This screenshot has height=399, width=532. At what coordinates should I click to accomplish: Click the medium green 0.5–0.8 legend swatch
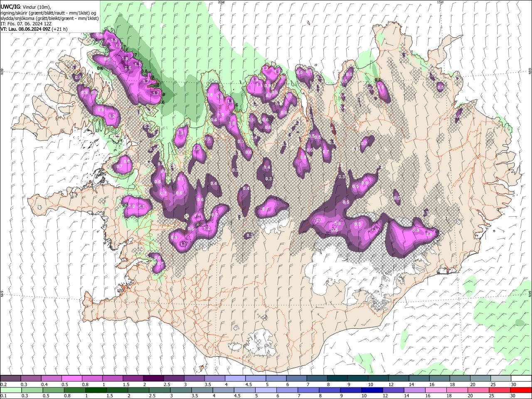tap(53, 390)
